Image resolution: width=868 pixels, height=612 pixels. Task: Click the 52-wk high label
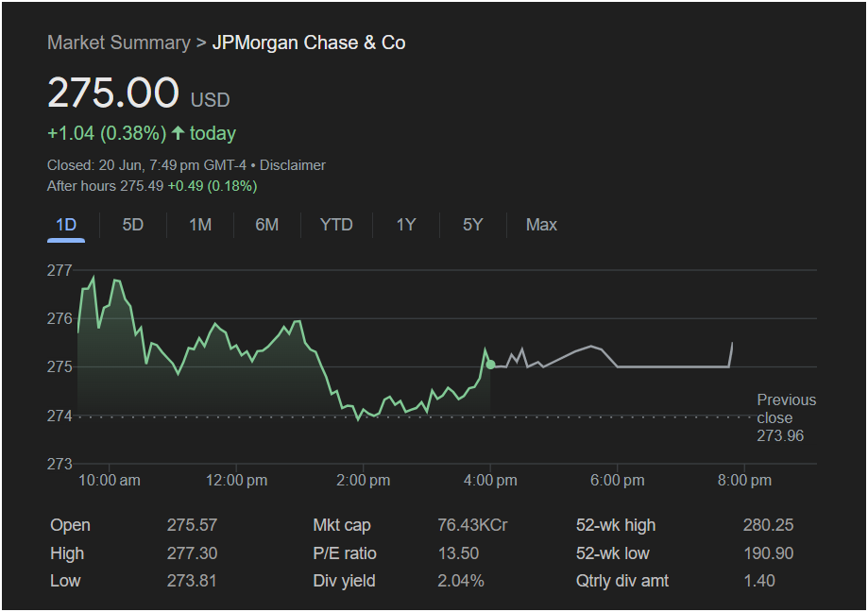616,525
